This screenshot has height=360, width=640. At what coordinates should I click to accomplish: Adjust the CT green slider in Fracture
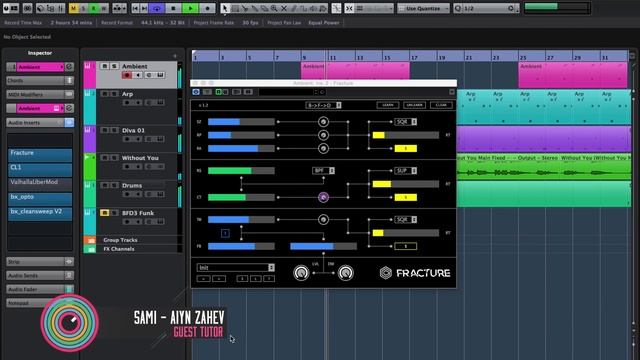[x=241, y=198]
